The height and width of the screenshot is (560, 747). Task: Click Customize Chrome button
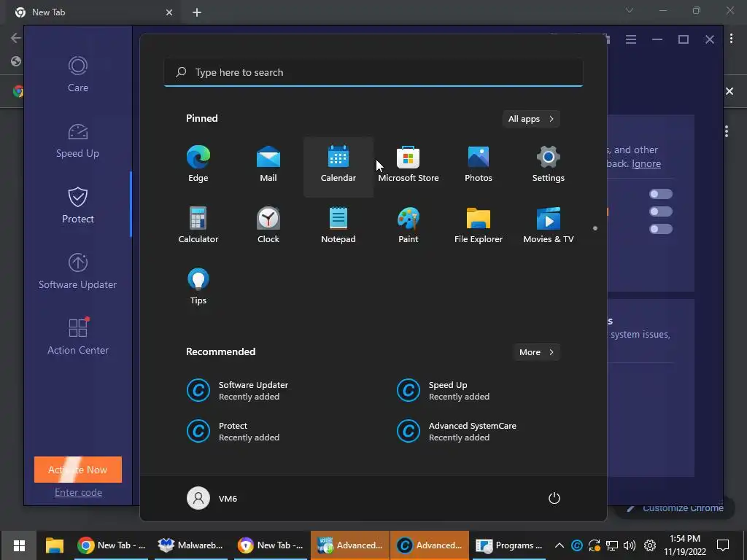pos(676,508)
